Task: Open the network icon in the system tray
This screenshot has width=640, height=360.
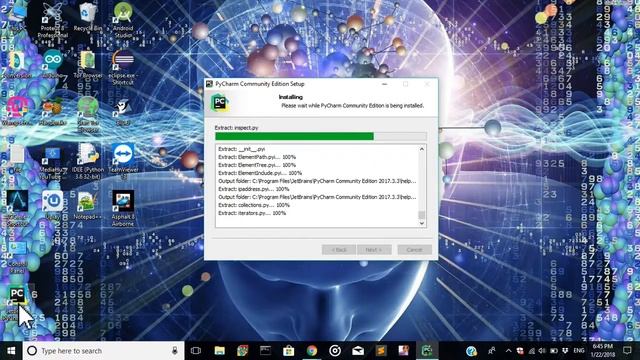Action: point(531,351)
